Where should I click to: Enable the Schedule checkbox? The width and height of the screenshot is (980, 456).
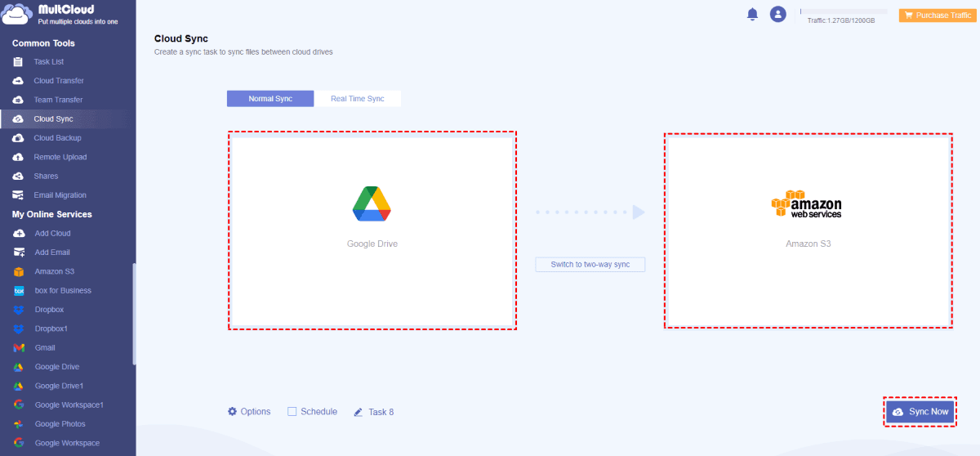tap(292, 412)
